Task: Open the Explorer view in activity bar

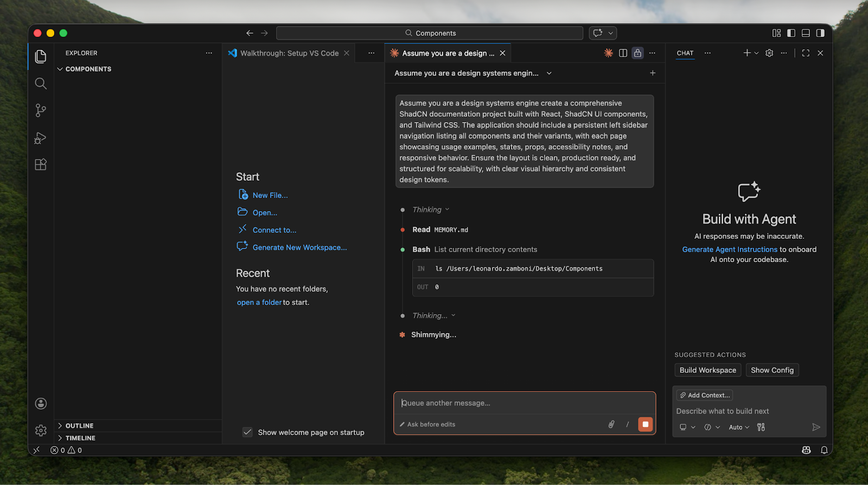Action: pyautogui.click(x=41, y=56)
